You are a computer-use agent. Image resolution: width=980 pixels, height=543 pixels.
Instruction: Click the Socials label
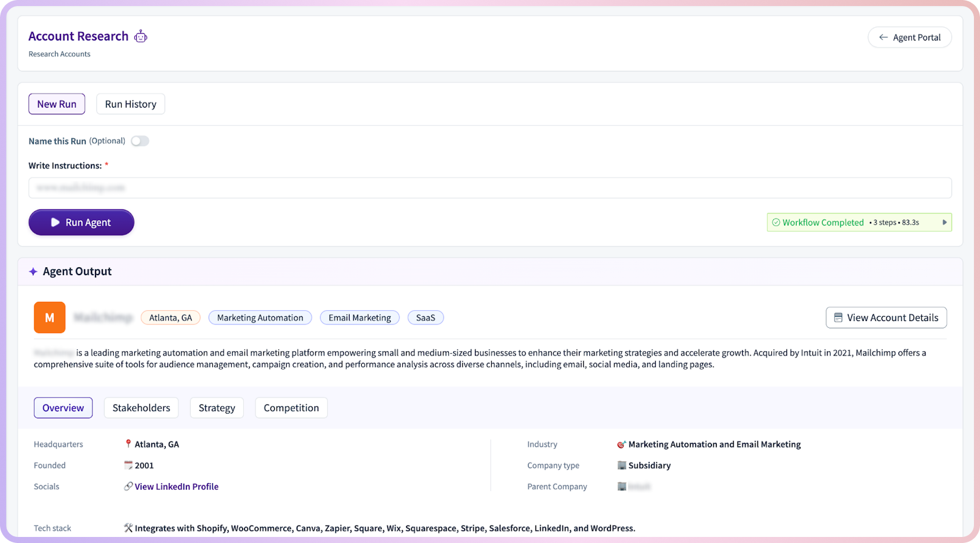47,486
